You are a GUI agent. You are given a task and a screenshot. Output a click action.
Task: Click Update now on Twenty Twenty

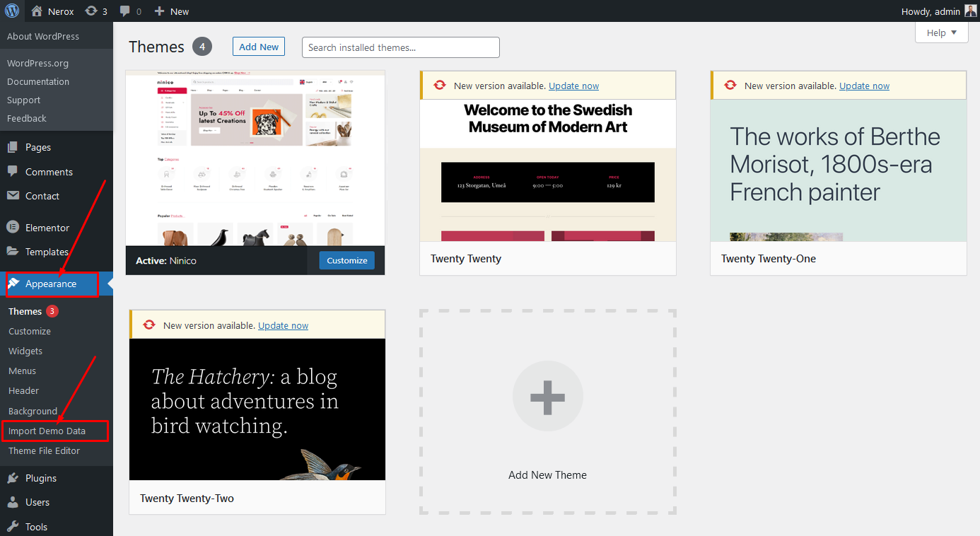pyautogui.click(x=573, y=86)
